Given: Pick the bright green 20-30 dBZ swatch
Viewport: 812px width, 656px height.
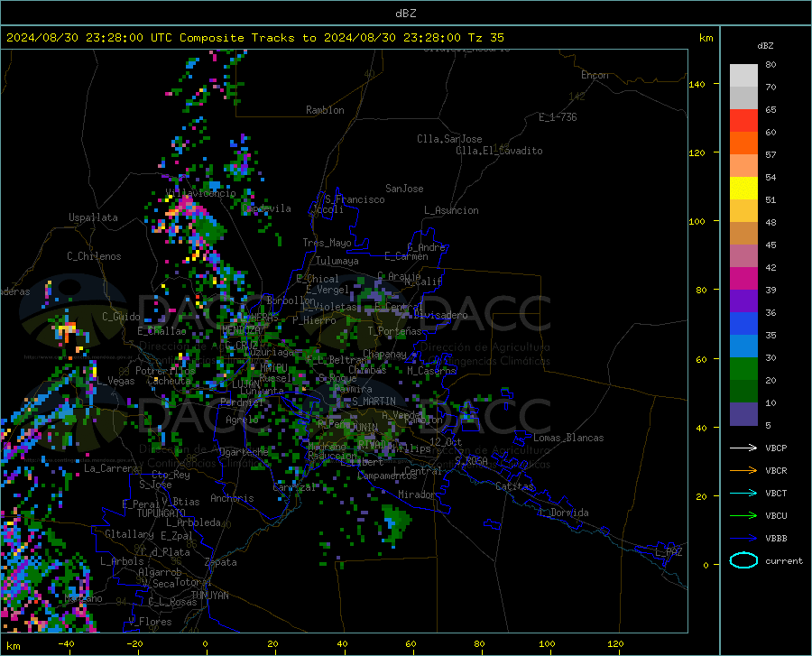Looking at the screenshot, I should [743, 369].
